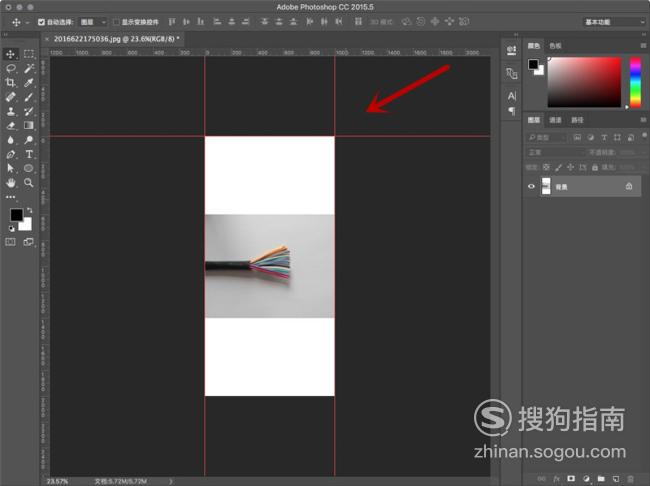Toggle the background layer lock icon
This screenshot has width=650, height=486.
click(x=629, y=187)
